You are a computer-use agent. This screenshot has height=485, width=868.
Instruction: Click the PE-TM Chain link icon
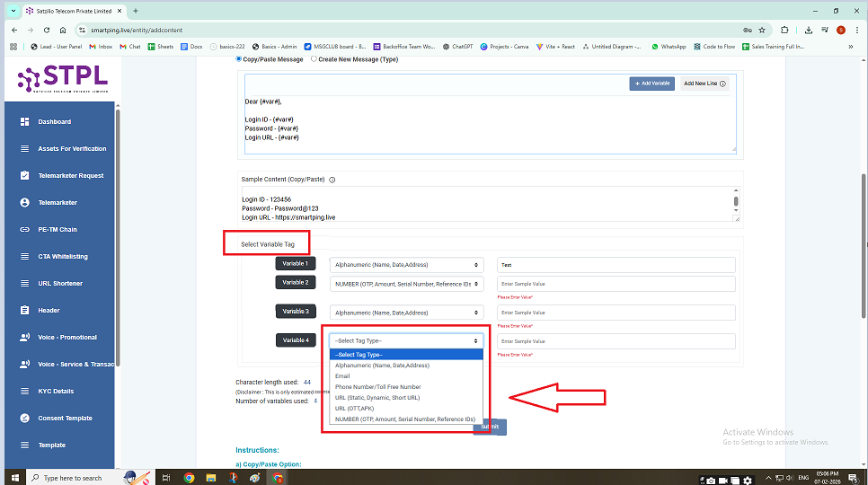coord(25,230)
